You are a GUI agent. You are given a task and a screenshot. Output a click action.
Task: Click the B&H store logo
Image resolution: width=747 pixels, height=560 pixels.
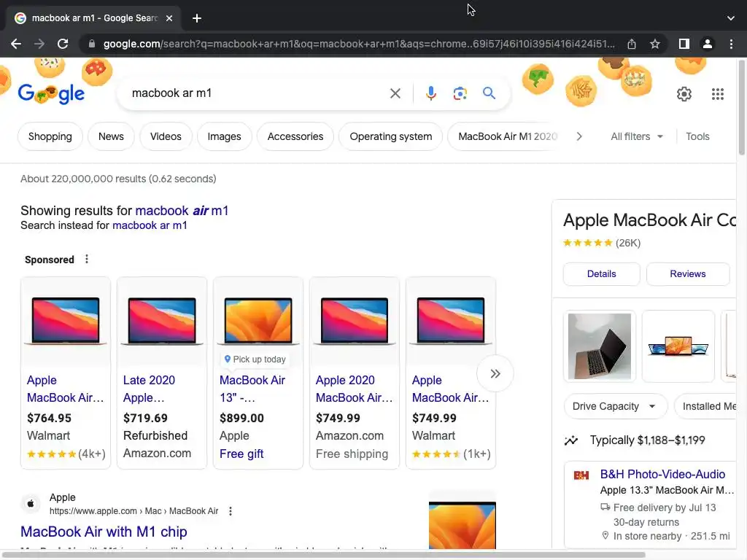click(x=581, y=475)
